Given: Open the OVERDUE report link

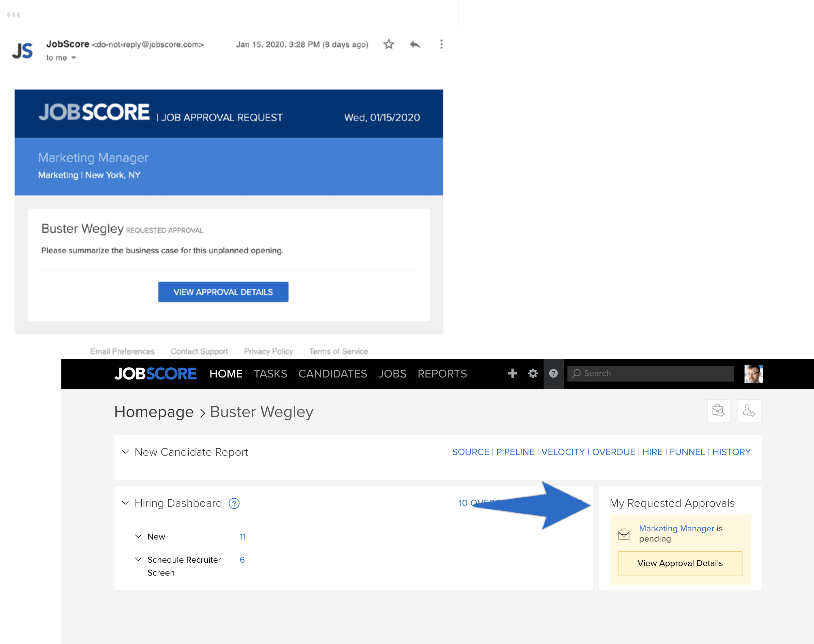Looking at the screenshot, I should coord(613,452).
